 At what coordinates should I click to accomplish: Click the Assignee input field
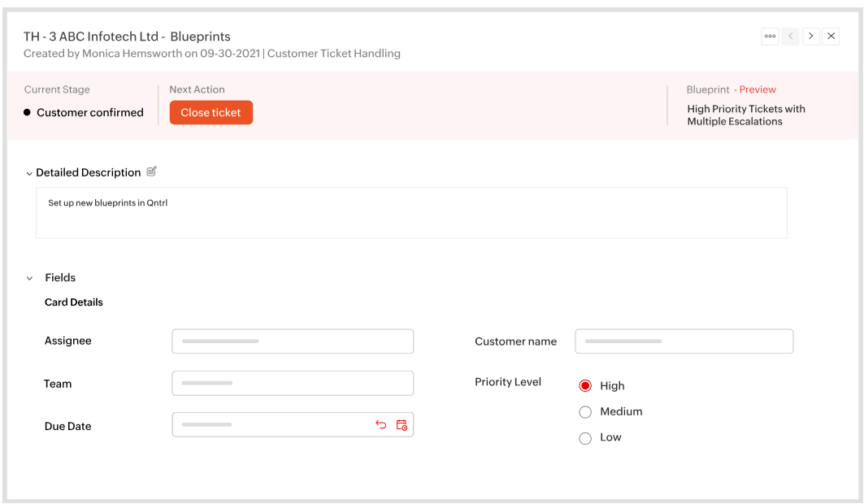tap(293, 341)
